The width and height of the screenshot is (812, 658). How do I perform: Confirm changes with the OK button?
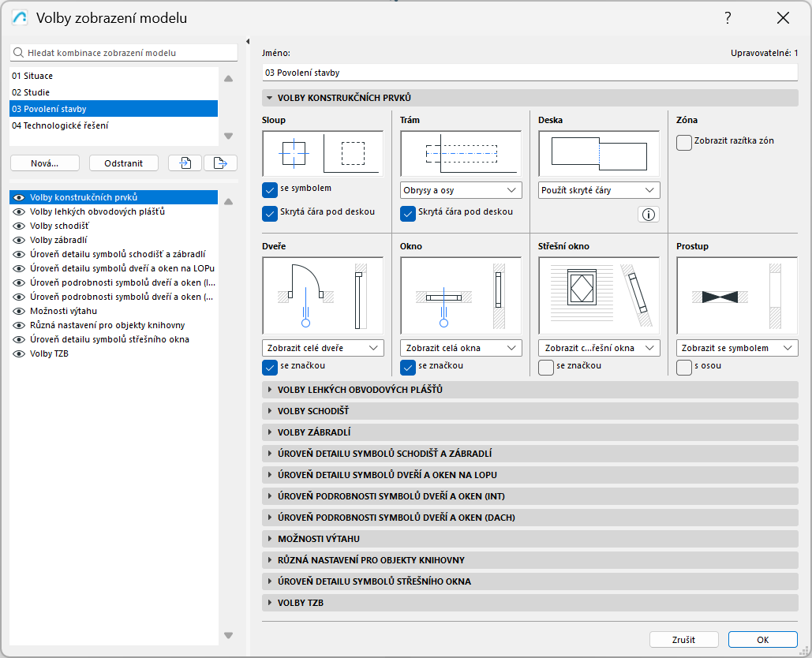pyautogui.click(x=761, y=639)
